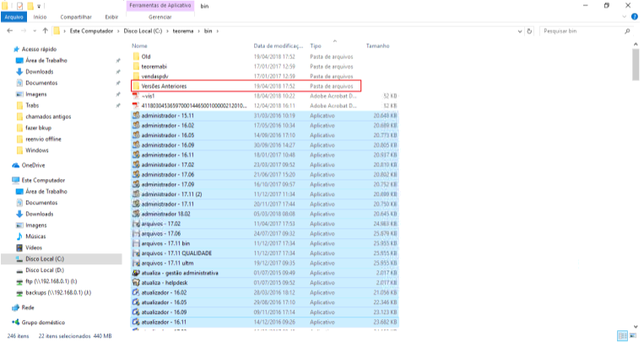Sort by the Nome column header
The image size is (644, 342).
pos(139,46)
